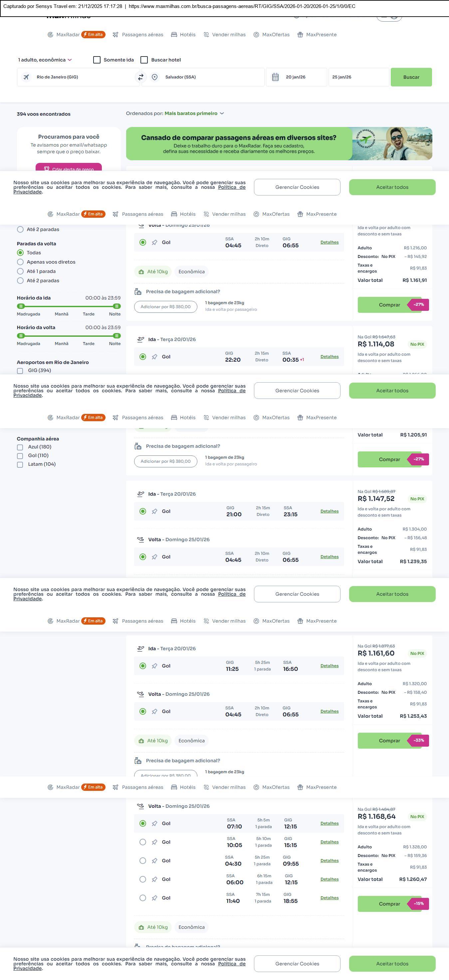449x980 pixels.
Task: Click the swap origin and destination arrows icon
Action: point(140,77)
